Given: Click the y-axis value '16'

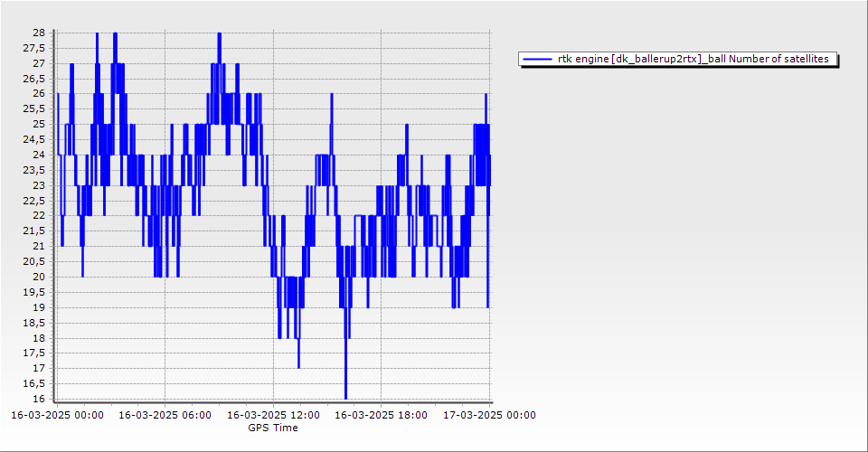Looking at the screenshot, I should click(39, 399).
